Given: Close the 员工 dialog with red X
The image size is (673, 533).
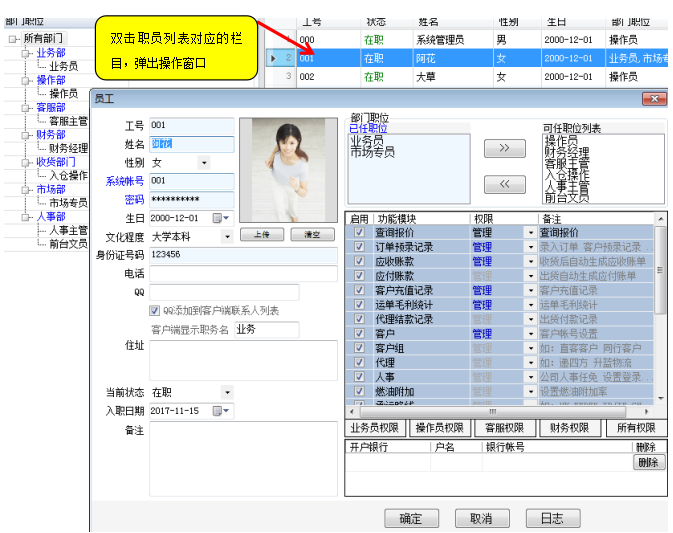Looking at the screenshot, I should pyautogui.click(x=654, y=98).
